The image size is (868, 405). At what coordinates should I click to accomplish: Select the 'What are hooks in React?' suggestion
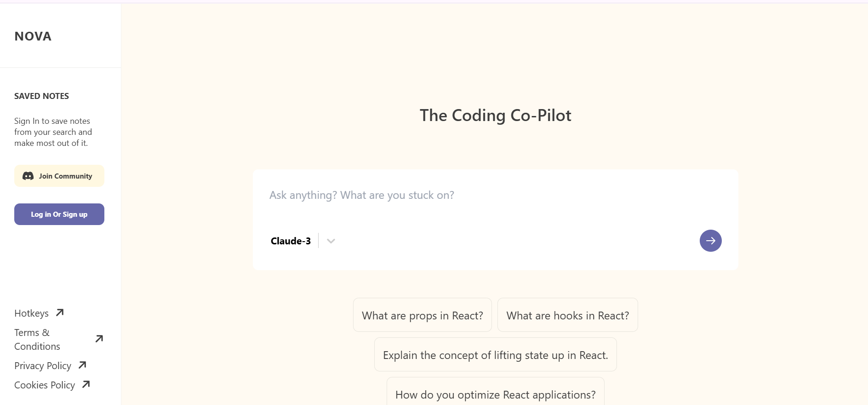click(567, 315)
